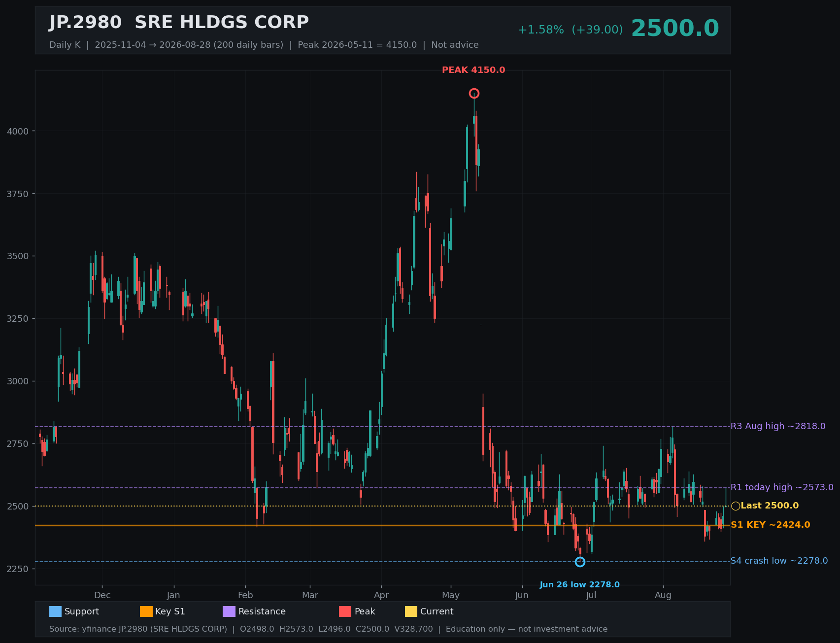This screenshot has height=643, width=840.
Task: Click the Support legend label
Action: click(82, 611)
